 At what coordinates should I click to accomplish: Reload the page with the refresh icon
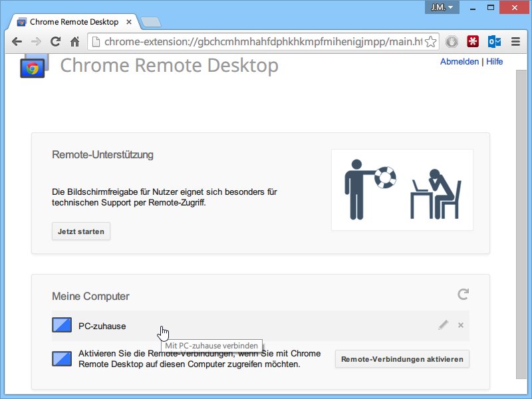[x=56, y=41]
